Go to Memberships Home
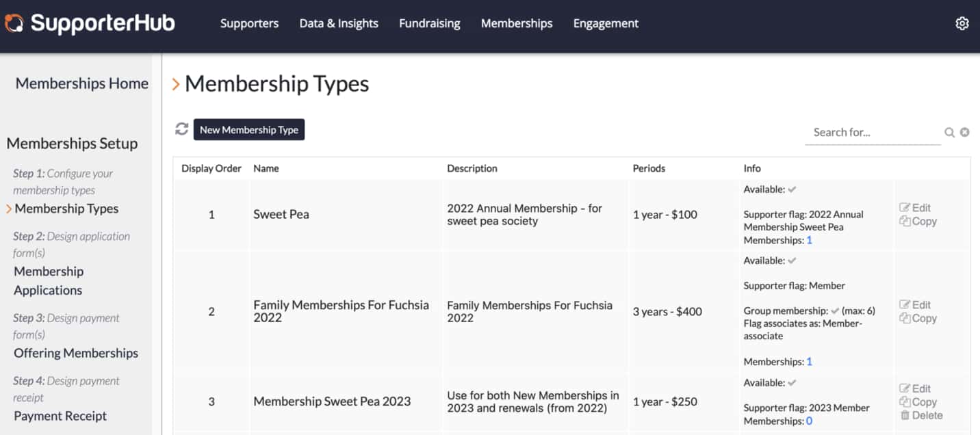The height and width of the screenshot is (435, 980). (82, 83)
